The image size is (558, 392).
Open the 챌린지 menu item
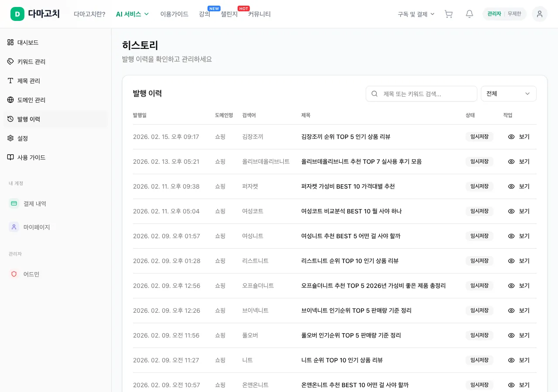[229, 14]
